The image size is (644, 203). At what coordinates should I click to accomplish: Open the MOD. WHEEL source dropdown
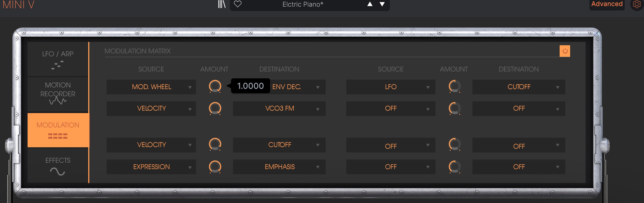151,87
